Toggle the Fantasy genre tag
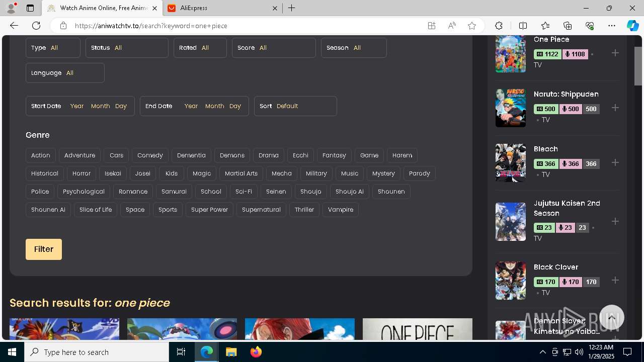The width and height of the screenshot is (644, 362). 334,155
